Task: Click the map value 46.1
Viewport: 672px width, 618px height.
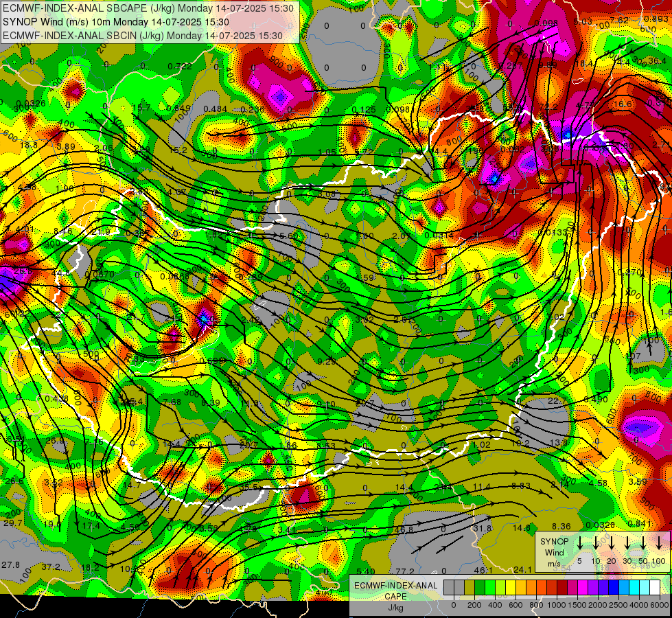Action: pos(483,570)
